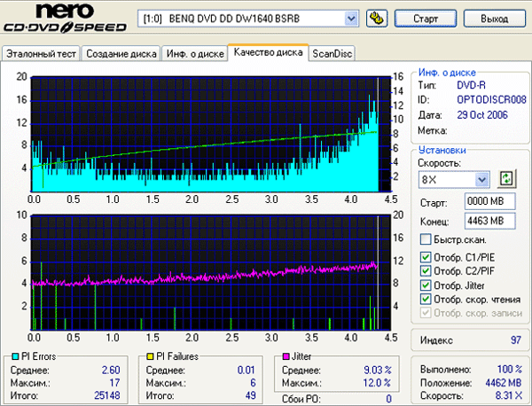The image size is (532, 406).
Task: Click the refresh icon next to speed dropdown
Action: [507, 179]
